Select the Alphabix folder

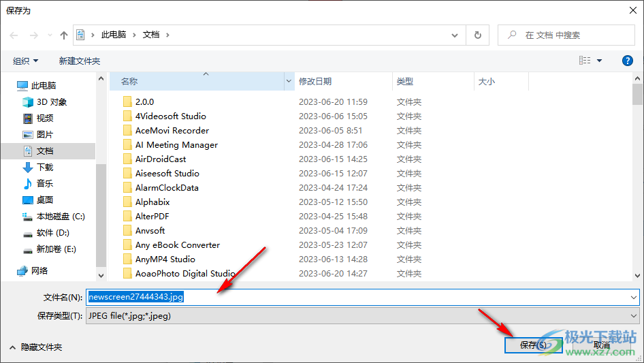(152, 202)
